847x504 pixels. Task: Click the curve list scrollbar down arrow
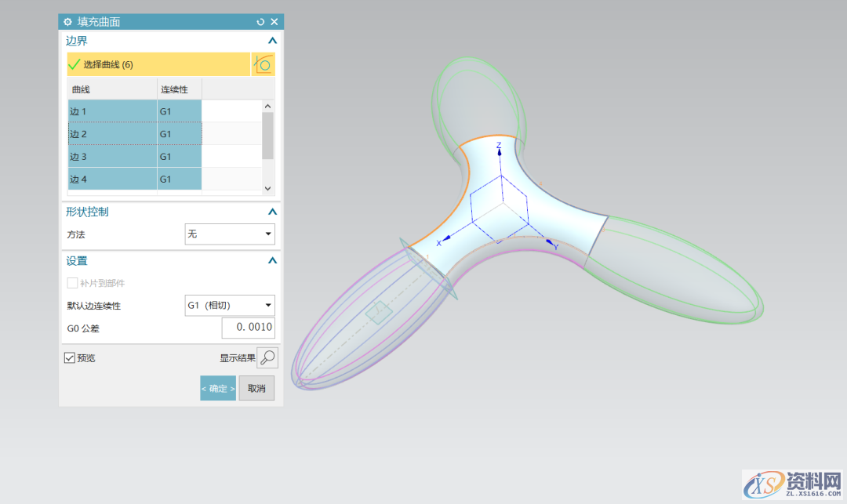pyautogui.click(x=267, y=188)
